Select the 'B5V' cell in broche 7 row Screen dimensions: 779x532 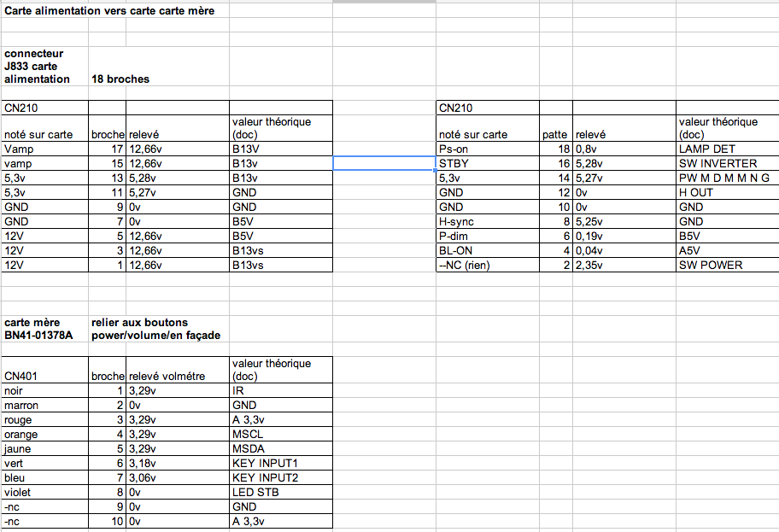coord(281,221)
